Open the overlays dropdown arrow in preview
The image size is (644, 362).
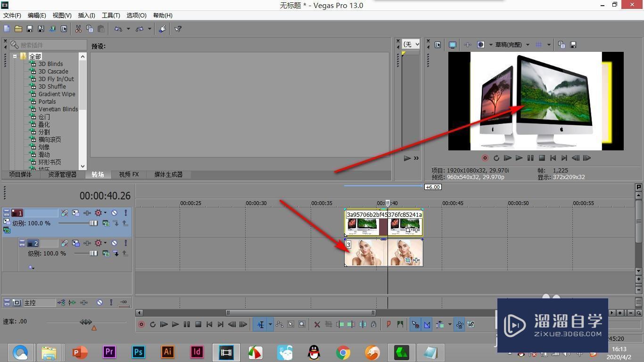[549, 45]
